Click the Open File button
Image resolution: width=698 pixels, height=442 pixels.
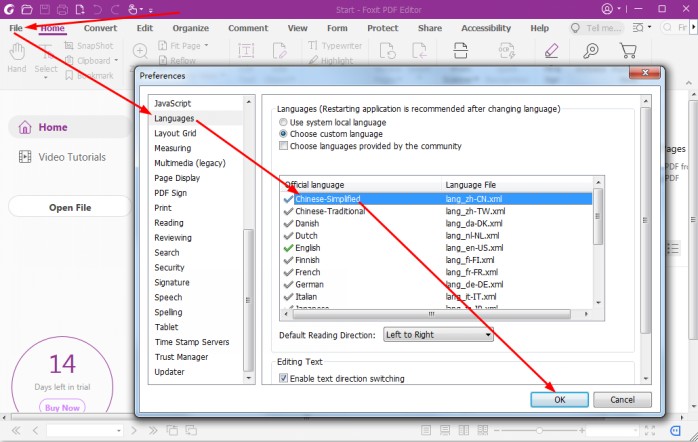pyautogui.click(x=70, y=207)
